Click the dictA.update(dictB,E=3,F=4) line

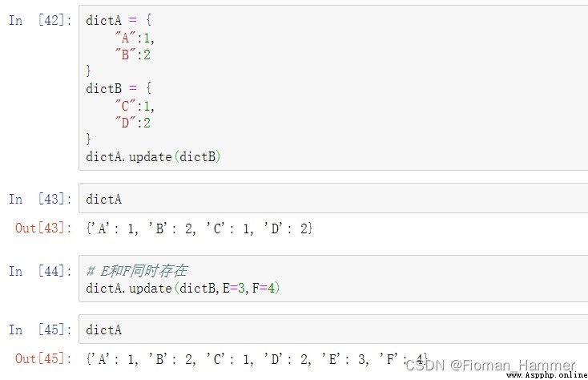pos(183,288)
